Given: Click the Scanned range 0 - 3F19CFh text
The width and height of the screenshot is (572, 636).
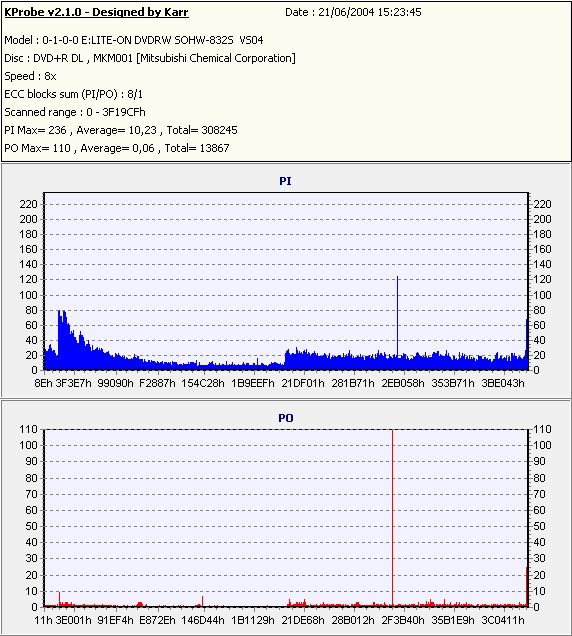Looking at the screenshot, I should click(75, 112).
